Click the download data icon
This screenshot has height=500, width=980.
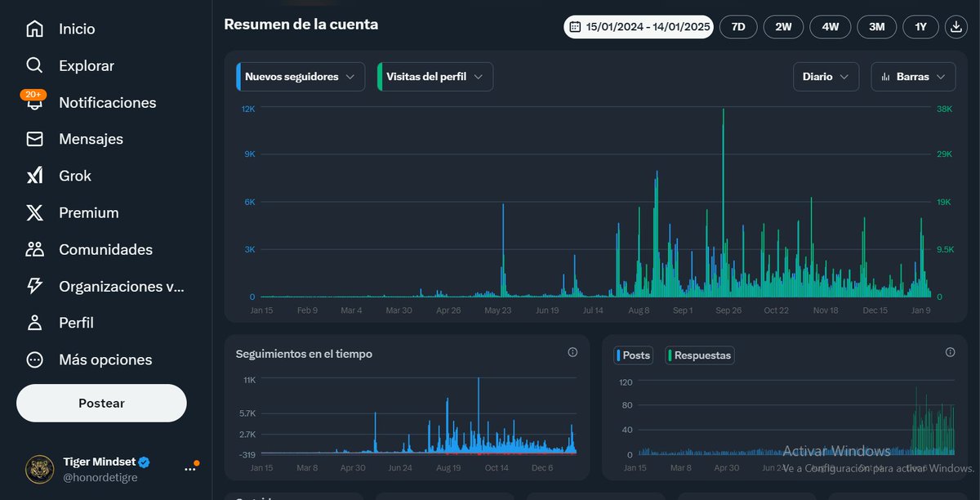(955, 27)
